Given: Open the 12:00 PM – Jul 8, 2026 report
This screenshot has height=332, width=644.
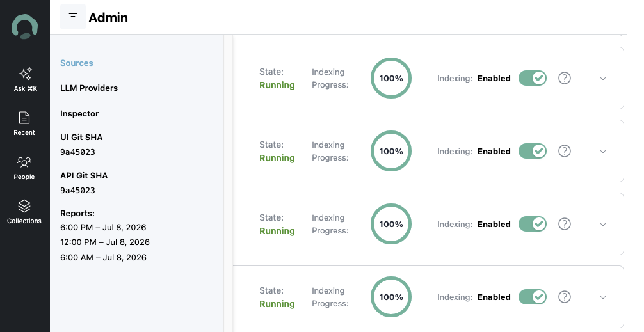Looking at the screenshot, I should 105,242.
